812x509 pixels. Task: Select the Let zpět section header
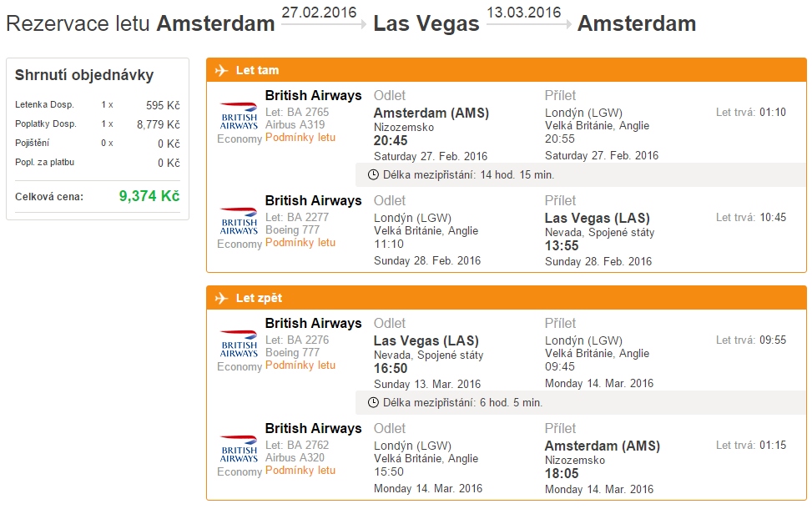coord(507,298)
